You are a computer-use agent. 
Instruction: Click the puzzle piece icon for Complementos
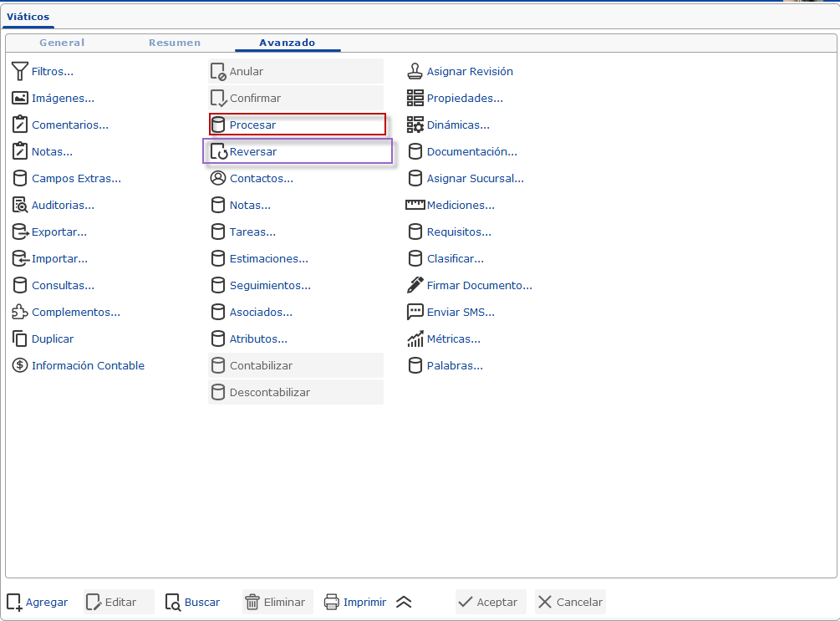[20, 313]
